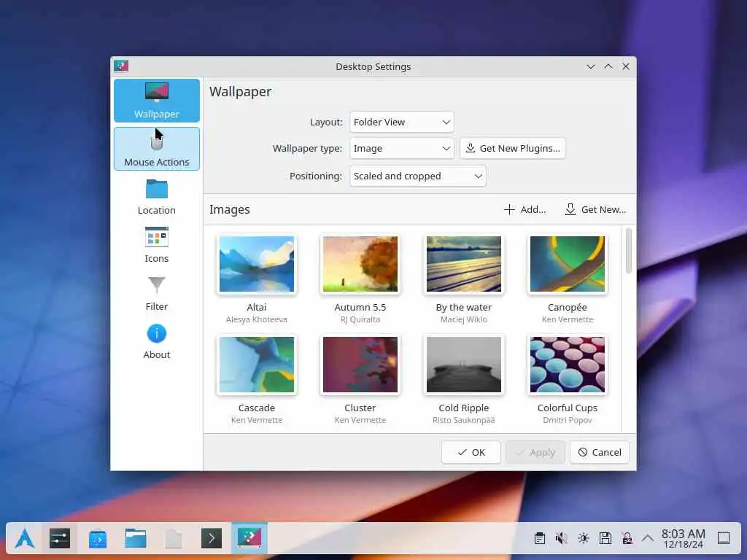Click the Risto Saukonpää author text
The height and width of the screenshot is (560, 747).
pyautogui.click(x=463, y=420)
